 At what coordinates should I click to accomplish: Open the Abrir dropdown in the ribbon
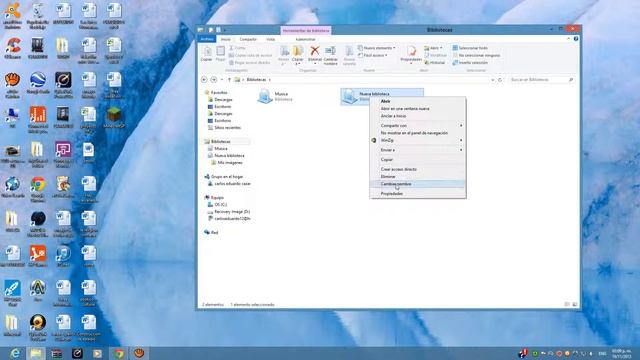click(x=433, y=48)
